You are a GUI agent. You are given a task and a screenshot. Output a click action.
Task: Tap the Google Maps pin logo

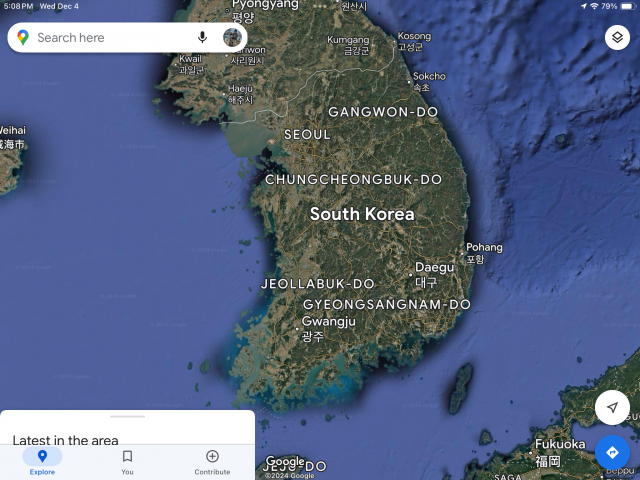[x=23, y=38]
